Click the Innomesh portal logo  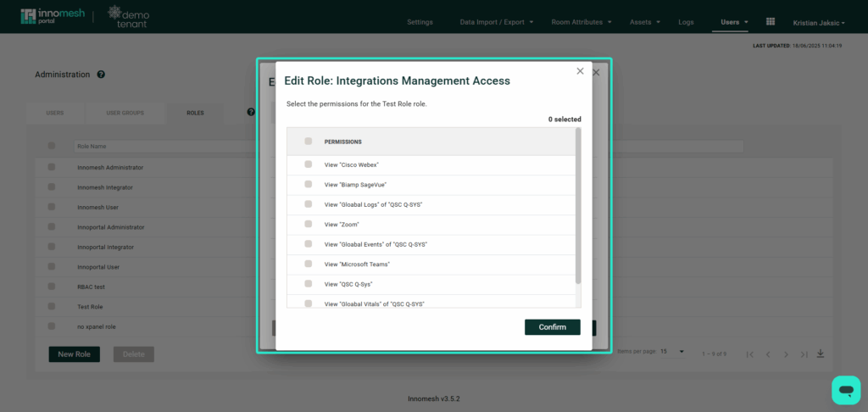tap(53, 16)
